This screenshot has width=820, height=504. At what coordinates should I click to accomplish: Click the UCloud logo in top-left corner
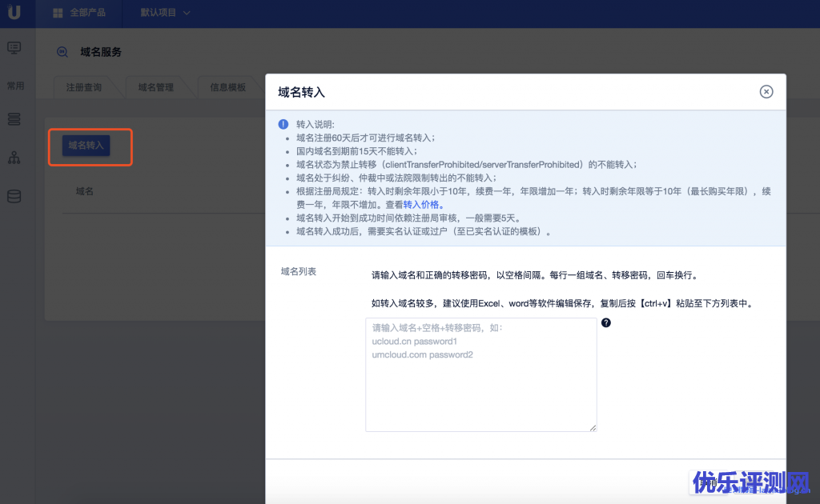click(14, 14)
